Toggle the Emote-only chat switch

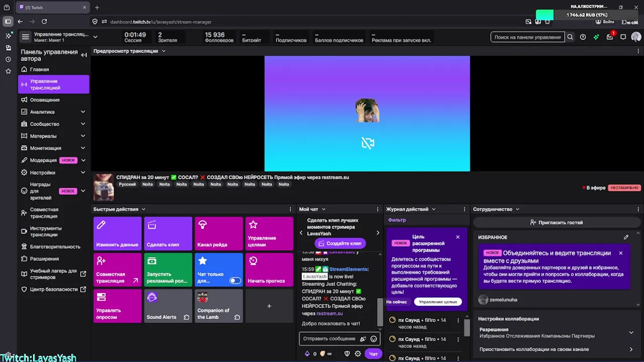click(235, 281)
